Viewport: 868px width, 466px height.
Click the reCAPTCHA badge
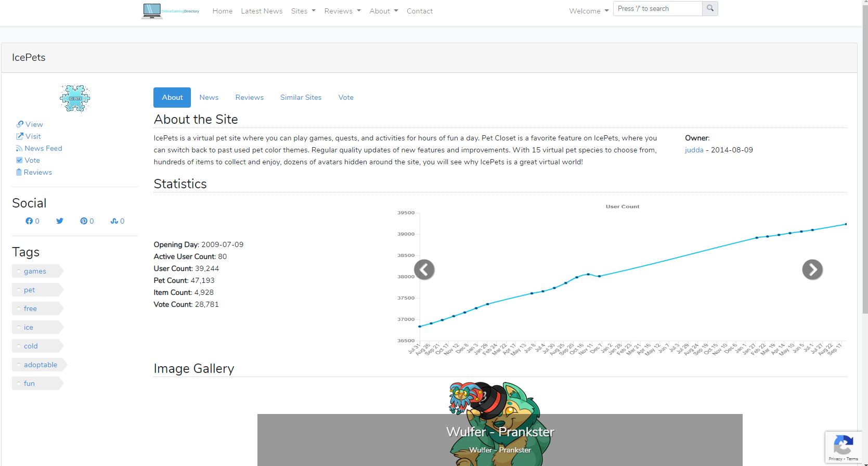[x=843, y=447]
